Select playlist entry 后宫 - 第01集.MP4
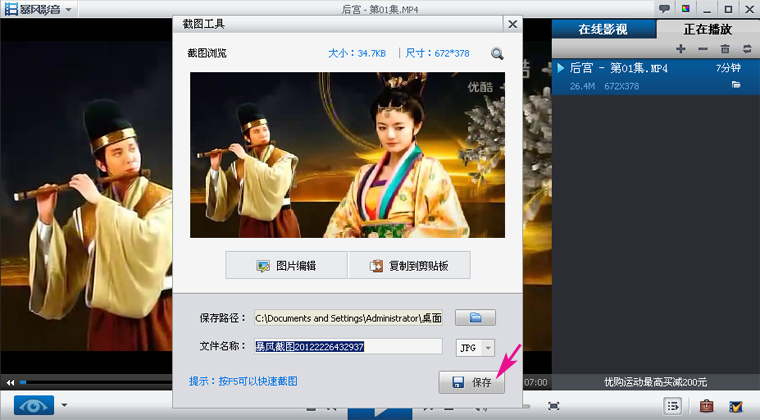The height and width of the screenshot is (420, 760). pos(655,77)
